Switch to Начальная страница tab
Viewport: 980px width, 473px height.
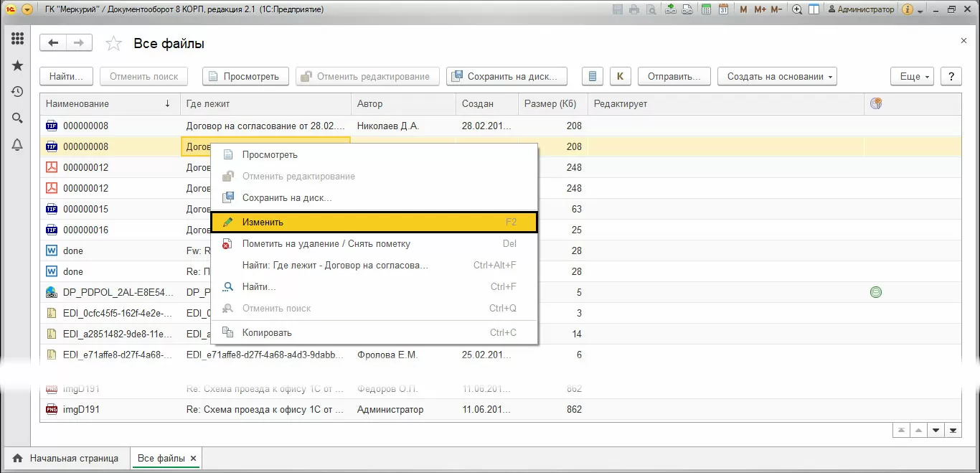pyautogui.click(x=66, y=458)
